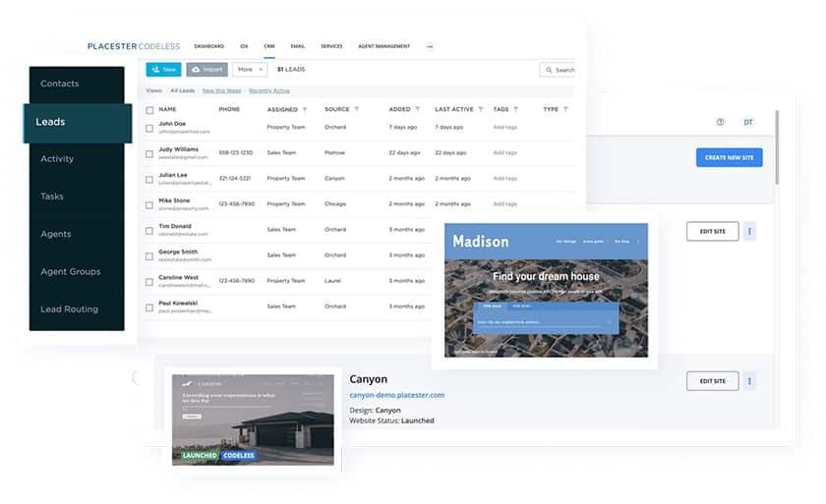
Task: Click the filter icon beside Tags column
Action: point(515,109)
